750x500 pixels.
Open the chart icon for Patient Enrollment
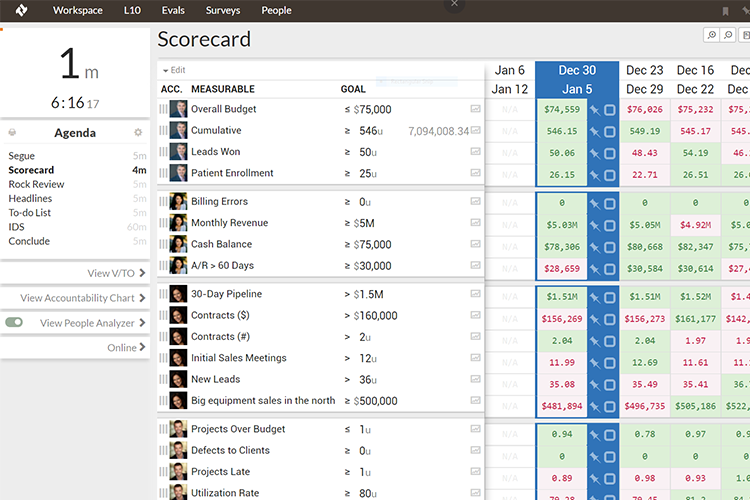(x=475, y=173)
